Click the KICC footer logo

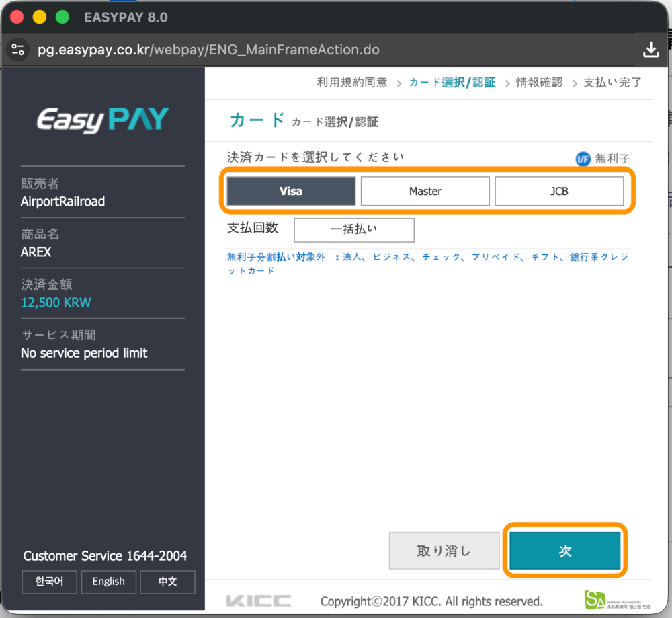(x=259, y=601)
